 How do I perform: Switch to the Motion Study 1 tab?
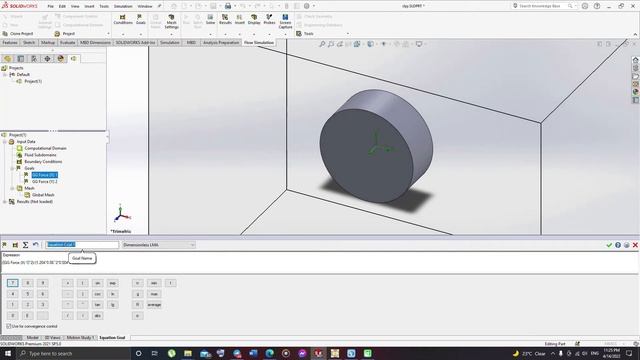coord(80,338)
